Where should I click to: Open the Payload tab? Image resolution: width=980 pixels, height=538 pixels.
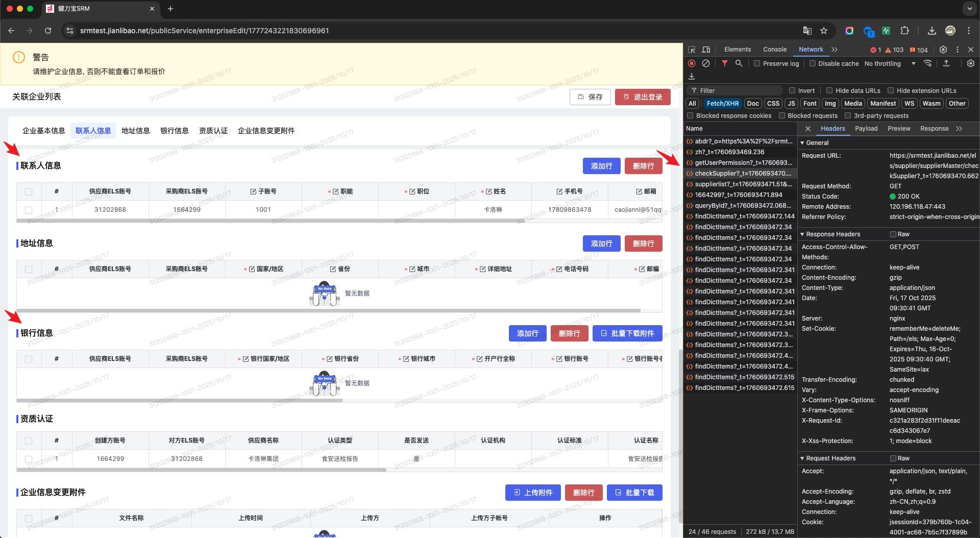866,129
